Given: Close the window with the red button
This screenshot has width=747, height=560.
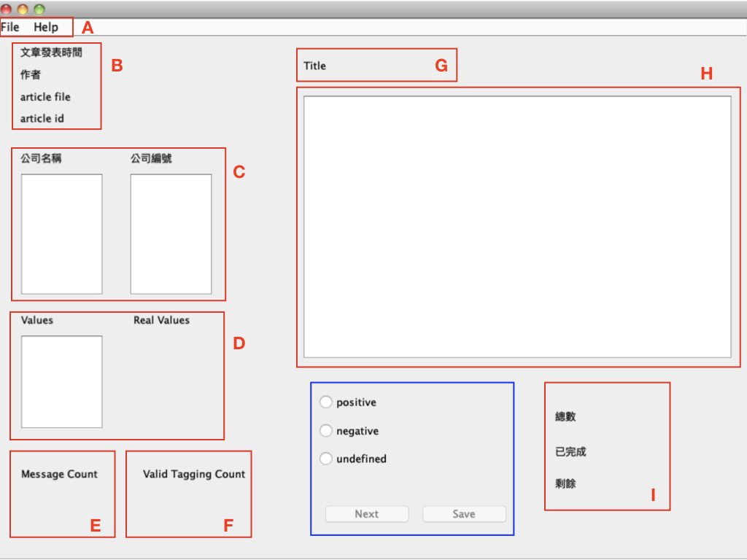Looking at the screenshot, I should [x=6, y=9].
